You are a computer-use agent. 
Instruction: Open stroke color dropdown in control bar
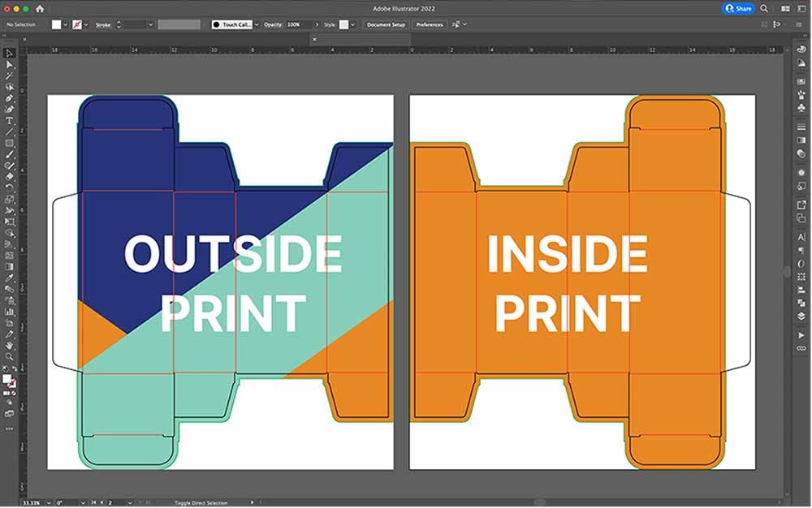86,24
